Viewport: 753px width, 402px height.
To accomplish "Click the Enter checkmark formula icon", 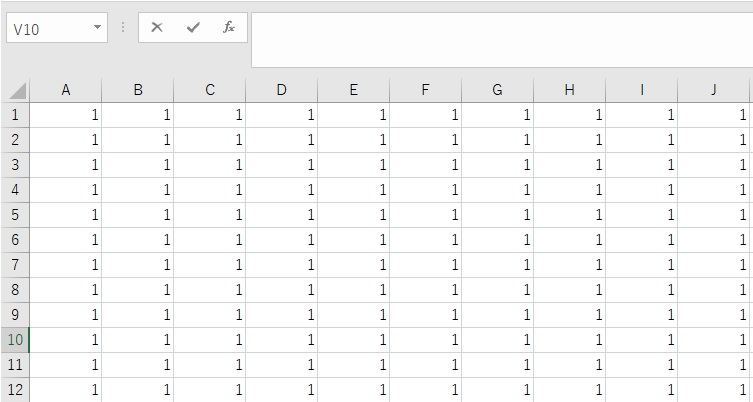I will pos(193,28).
